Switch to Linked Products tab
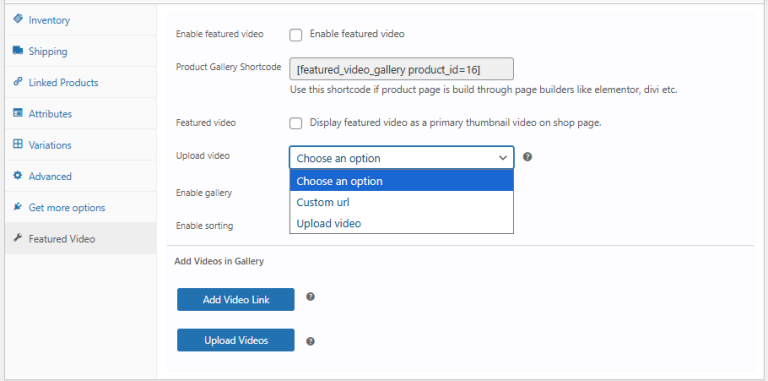This screenshot has height=381, width=768. (x=81, y=82)
